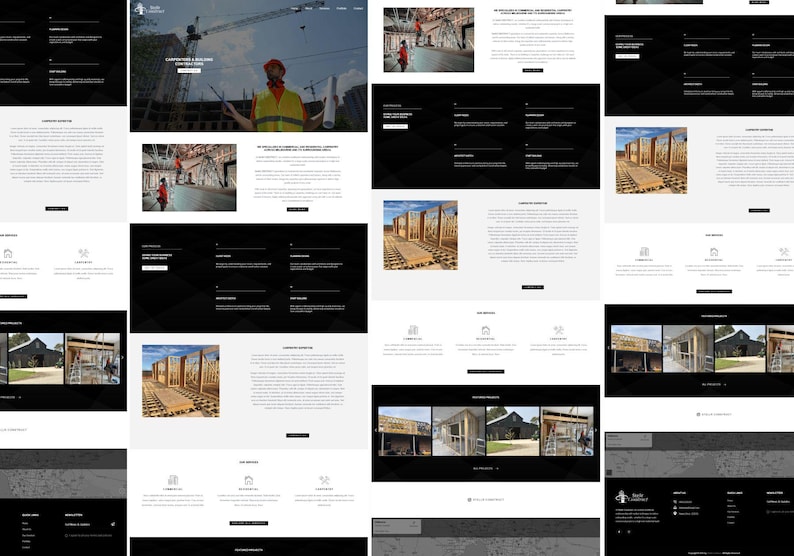
Task: Go back on the projects carousel showing both arrows
Action: pos(375,430)
